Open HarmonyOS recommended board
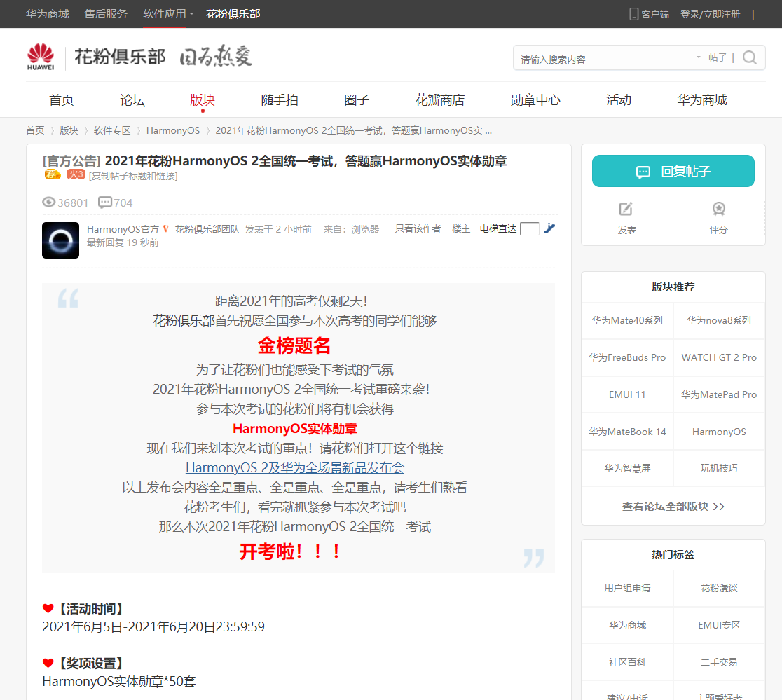The height and width of the screenshot is (700, 782). [719, 432]
